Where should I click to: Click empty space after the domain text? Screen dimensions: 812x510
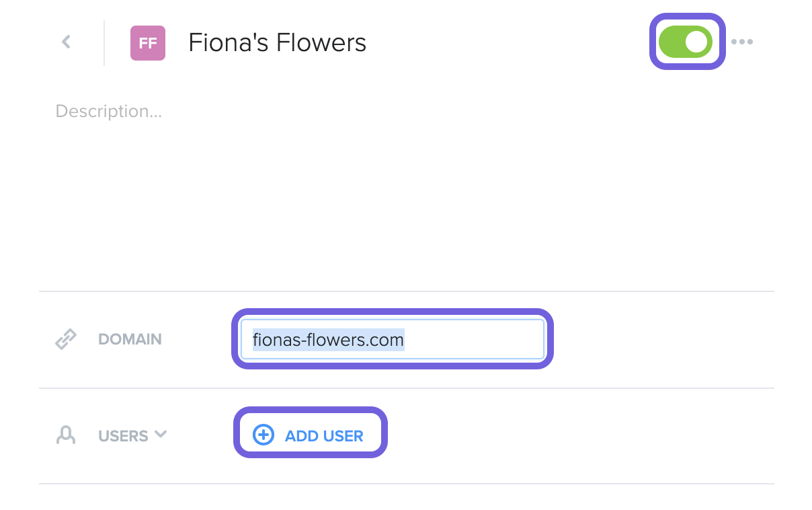(x=474, y=339)
